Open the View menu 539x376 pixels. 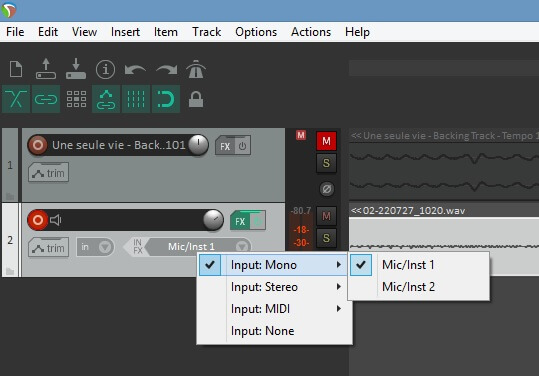pyautogui.click(x=84, y=32)
